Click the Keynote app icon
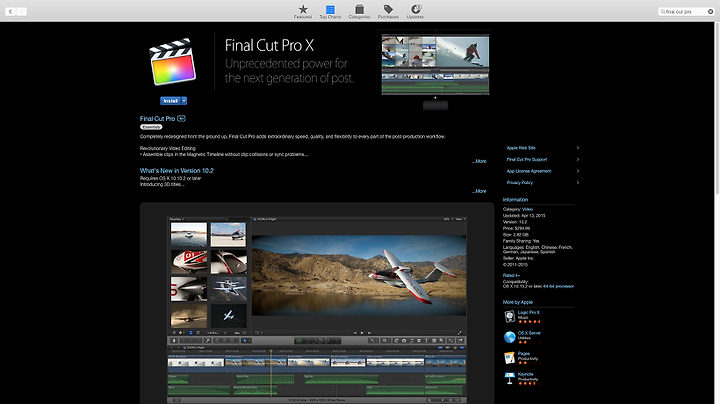The height and width of the screenshot is (404, 720). tap(509, 378)
